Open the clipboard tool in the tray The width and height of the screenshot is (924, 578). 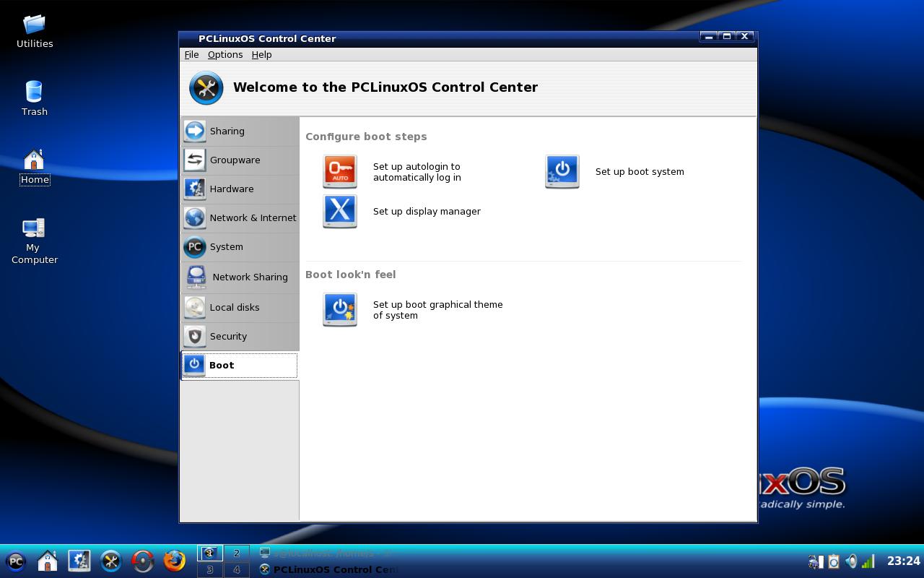834,561
